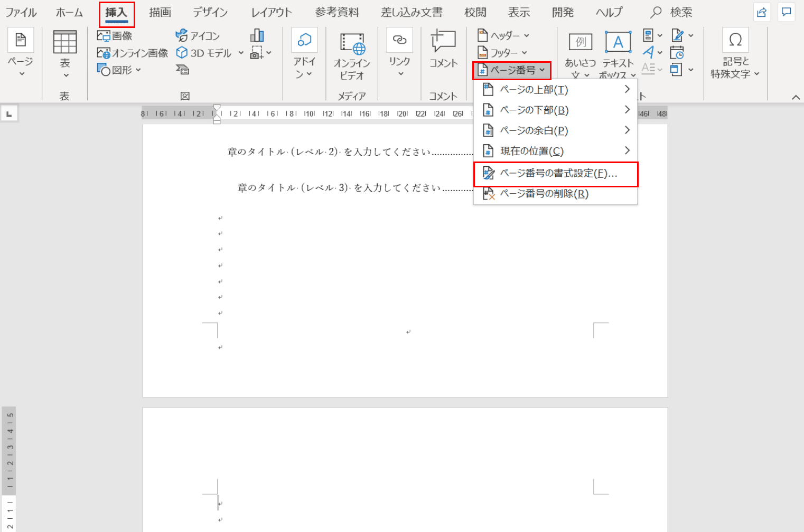
Task: Insert an アイコン icon graphic
Action: (198, 35)
